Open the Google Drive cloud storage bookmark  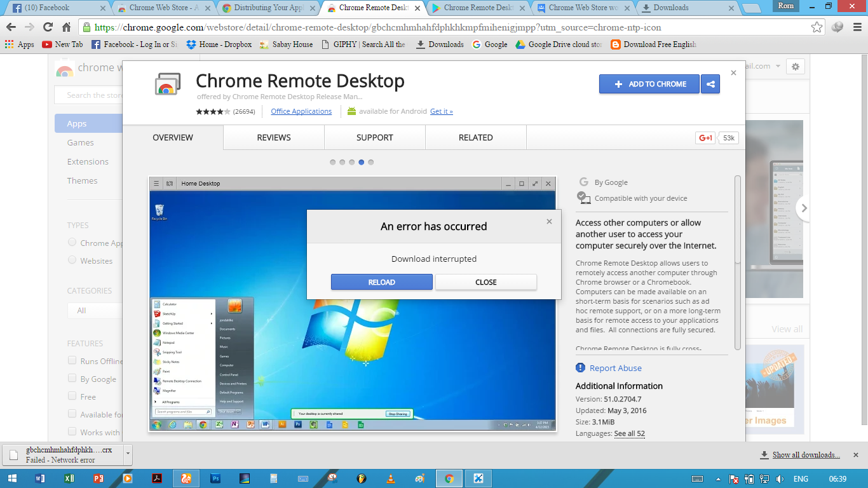(559, 44)
